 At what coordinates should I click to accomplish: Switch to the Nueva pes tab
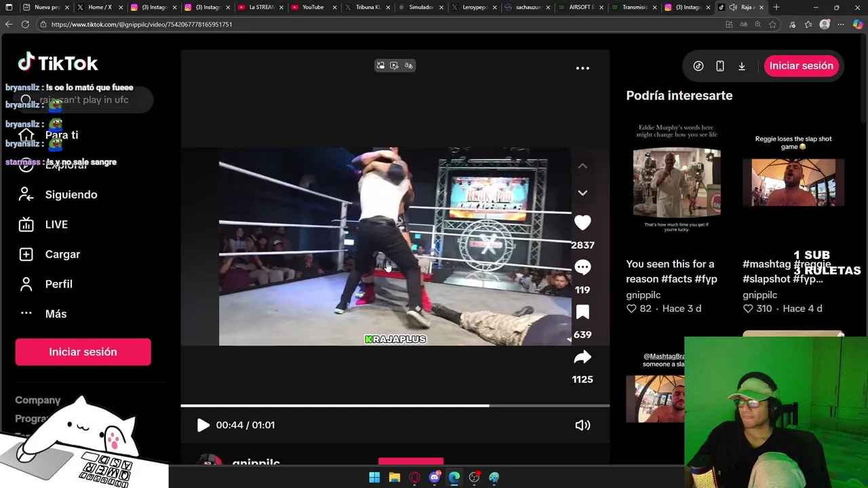point(47,7)
